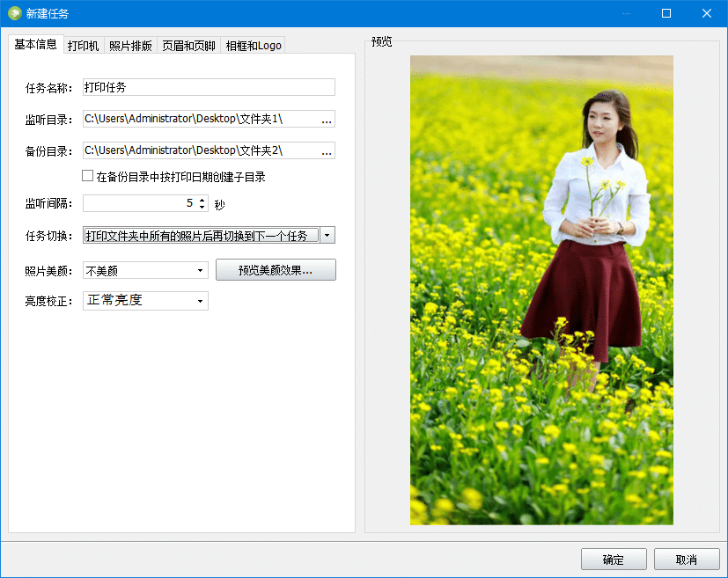This screenshot has width=728, height=578.
Task: Click inside the 任务名称 input field
Action: [209, 87]
